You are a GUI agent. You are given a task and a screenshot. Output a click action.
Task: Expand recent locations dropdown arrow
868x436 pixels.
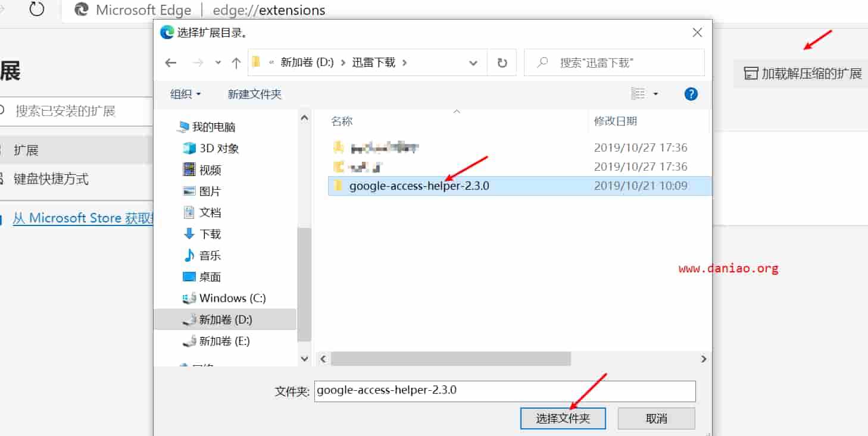[x=218, y=63]
